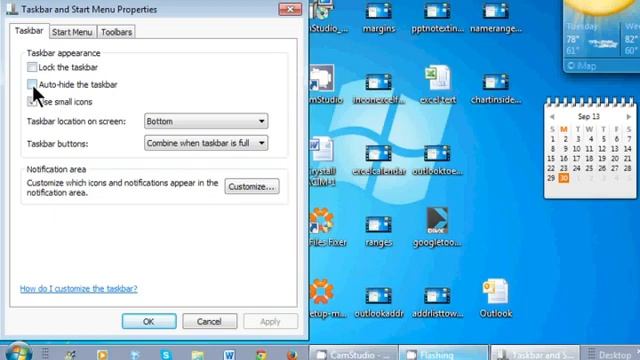Open the Taskbar buttons combo box
This screenshot has height=360, width=640.
(x=206, y=143)
